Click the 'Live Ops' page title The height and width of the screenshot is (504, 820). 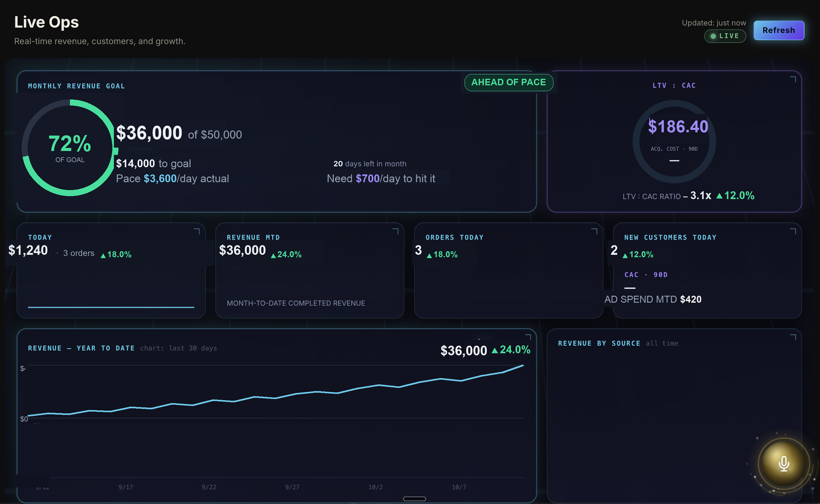46,22
